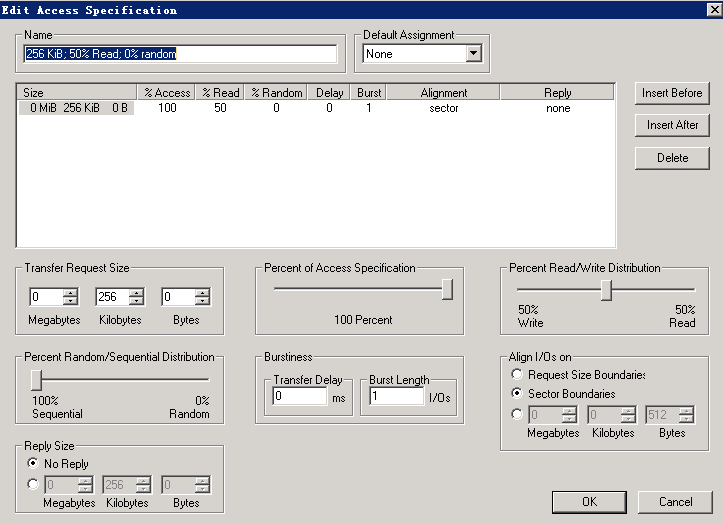Screen dimensions: 723x523
Task: Click the % Access column header
Action: (166, 93)
